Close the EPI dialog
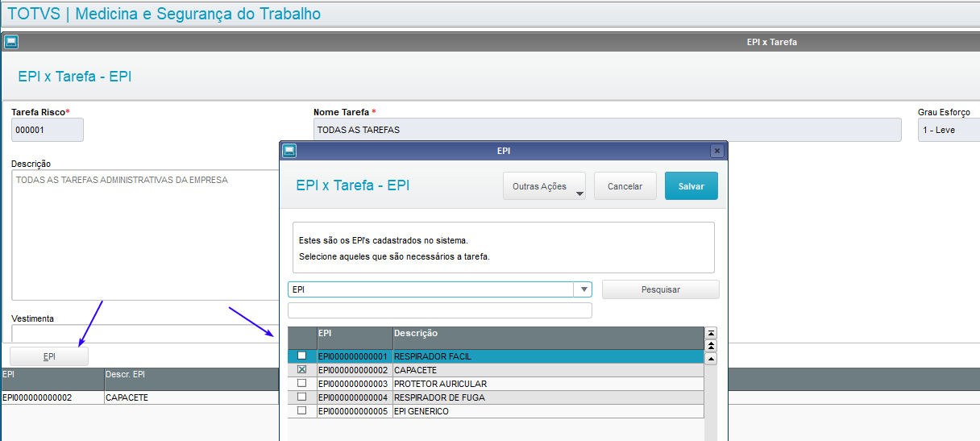This screenshot has height=441, width=980. [716, 151]
